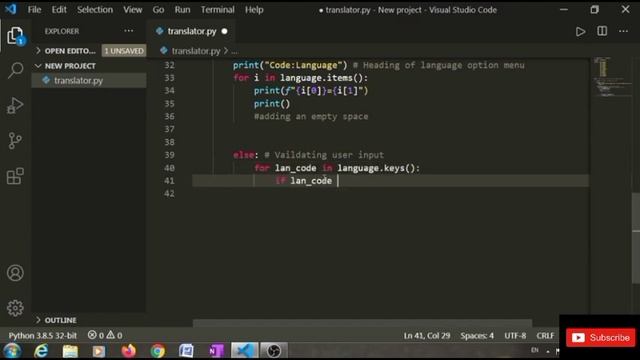The image size is (640, 360).
Task: Click EN language indicator in system tray
Action: 534,350
